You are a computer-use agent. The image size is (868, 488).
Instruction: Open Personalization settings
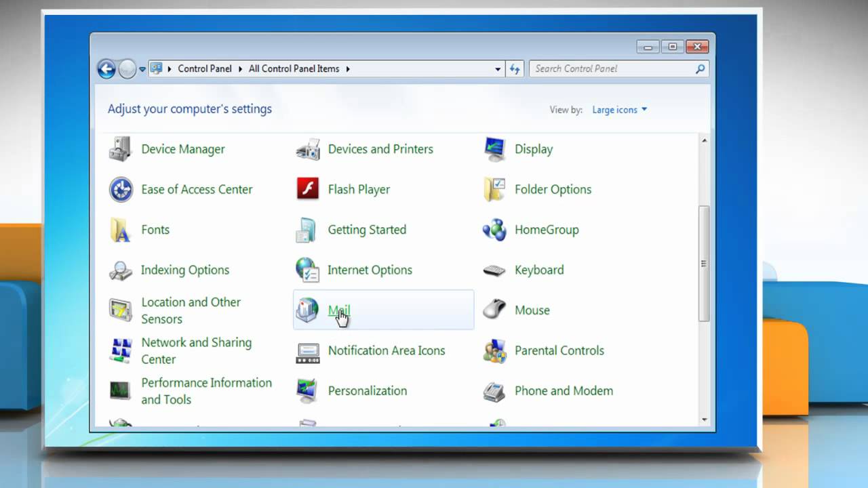(367, 391)
